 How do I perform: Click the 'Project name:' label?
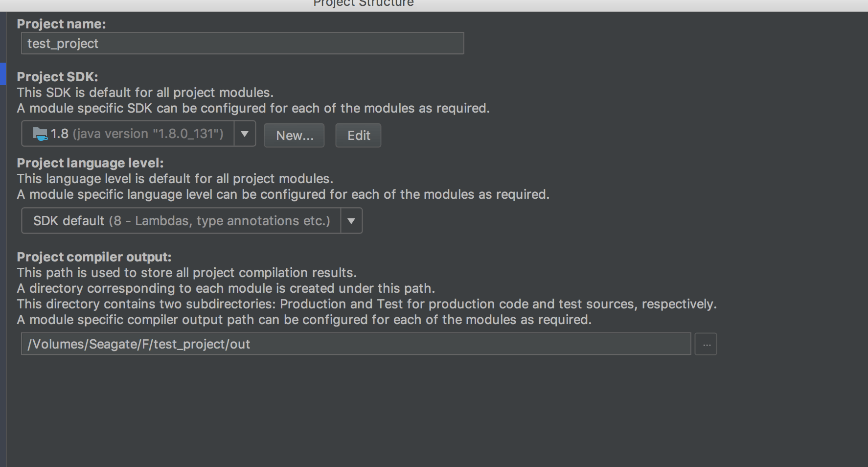coord(61,24)
